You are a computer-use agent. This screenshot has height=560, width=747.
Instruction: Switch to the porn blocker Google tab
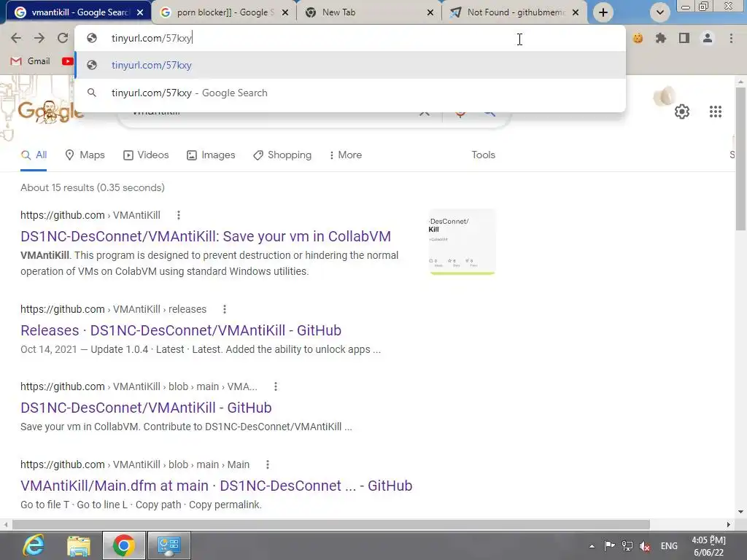click(x=224, y=12)
